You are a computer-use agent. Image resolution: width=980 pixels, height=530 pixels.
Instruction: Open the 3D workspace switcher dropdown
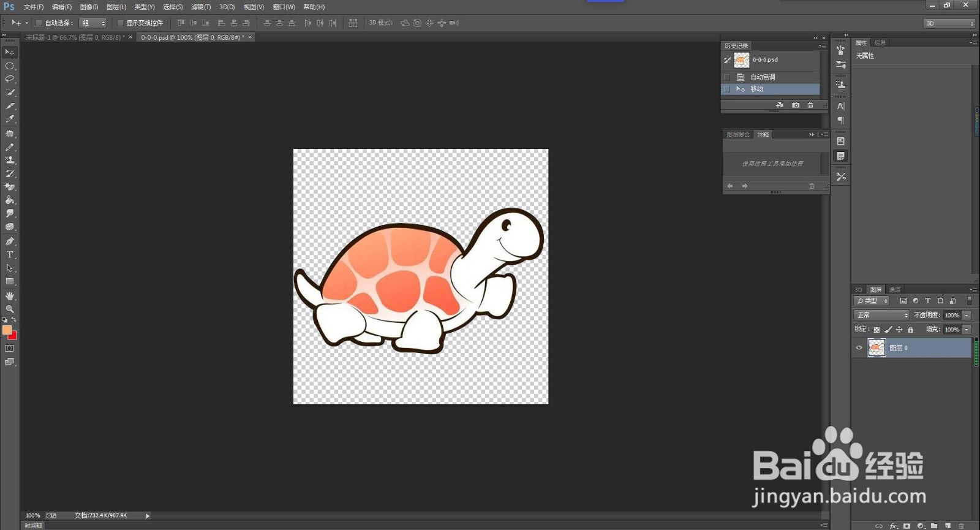[949, 23]
